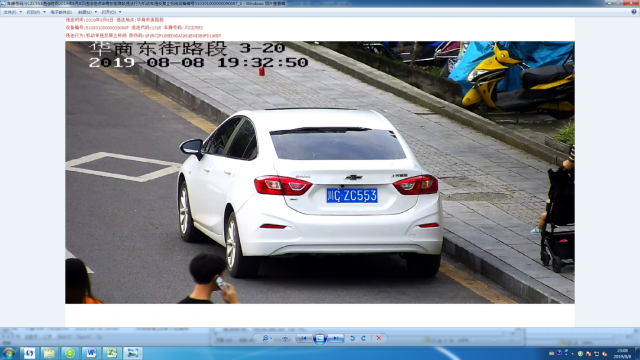Open the 电子邮件(E) Email menu item
Viewport: 640px width, 360px height.
(x=61, y=12)
